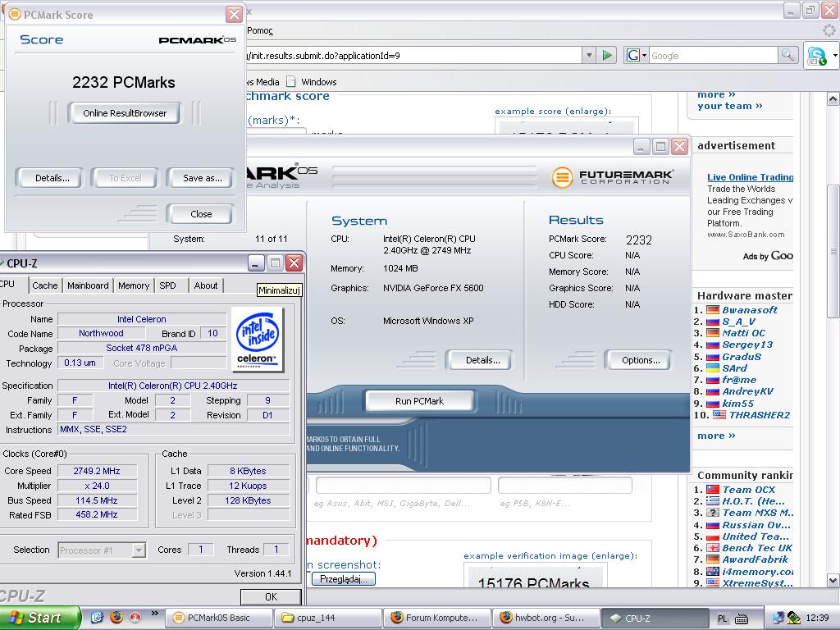Switch to Mainboard tab in CPU-Z

(88, 285)
